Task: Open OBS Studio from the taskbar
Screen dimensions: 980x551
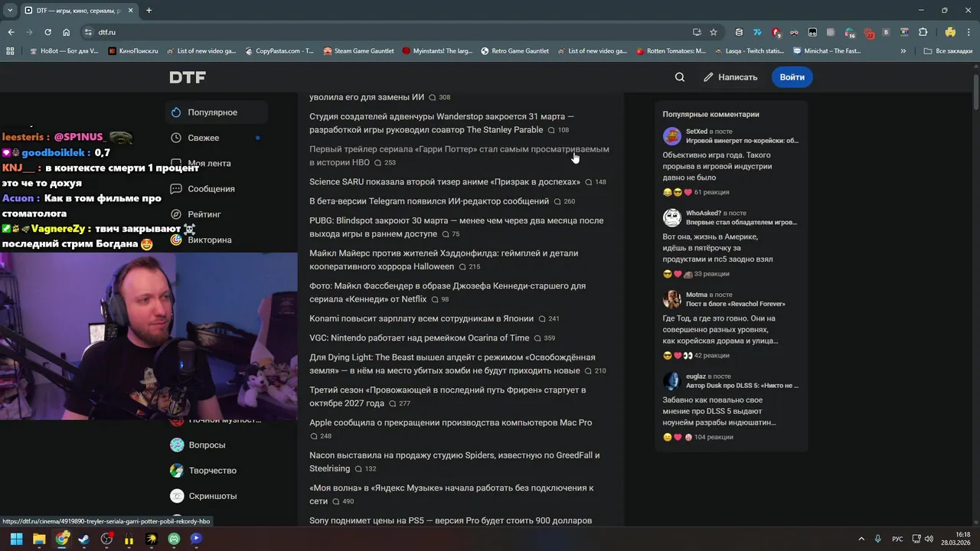Action: click(106, 539)
